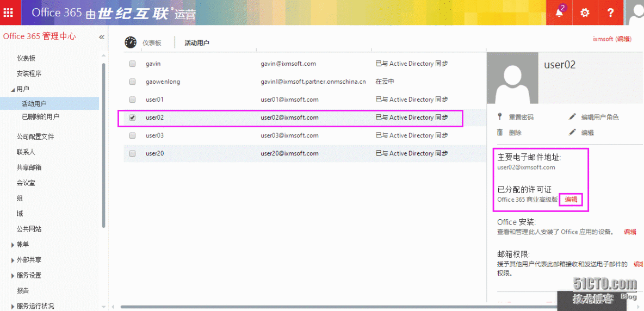Open 组 in sidebar

click(20, 198)
